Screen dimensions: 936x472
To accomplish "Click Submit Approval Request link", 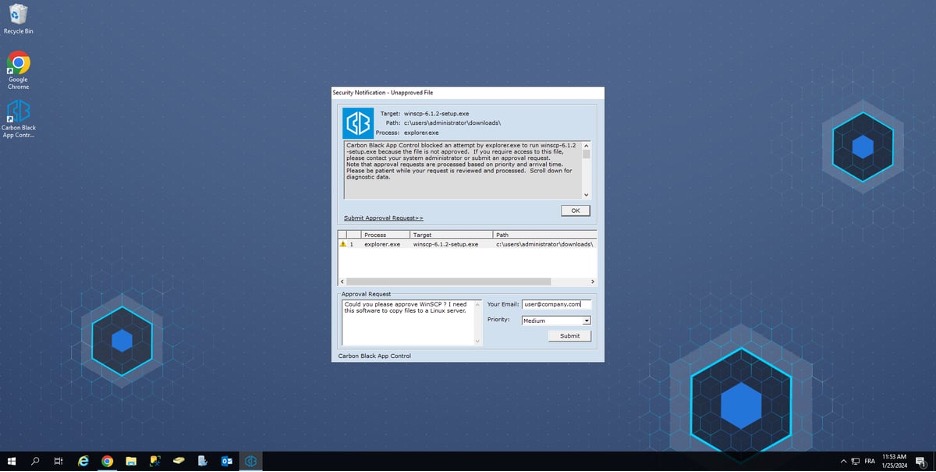I will (383, 218).
